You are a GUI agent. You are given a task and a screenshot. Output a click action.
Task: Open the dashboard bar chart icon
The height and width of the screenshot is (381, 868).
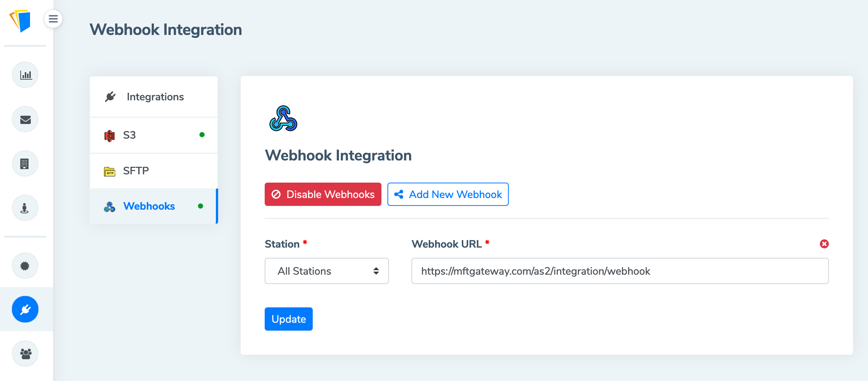tap(25, 75)
